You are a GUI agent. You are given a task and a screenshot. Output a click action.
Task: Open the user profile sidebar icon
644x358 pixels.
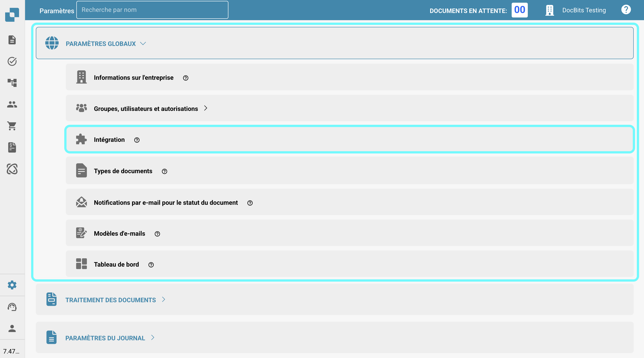12,328
